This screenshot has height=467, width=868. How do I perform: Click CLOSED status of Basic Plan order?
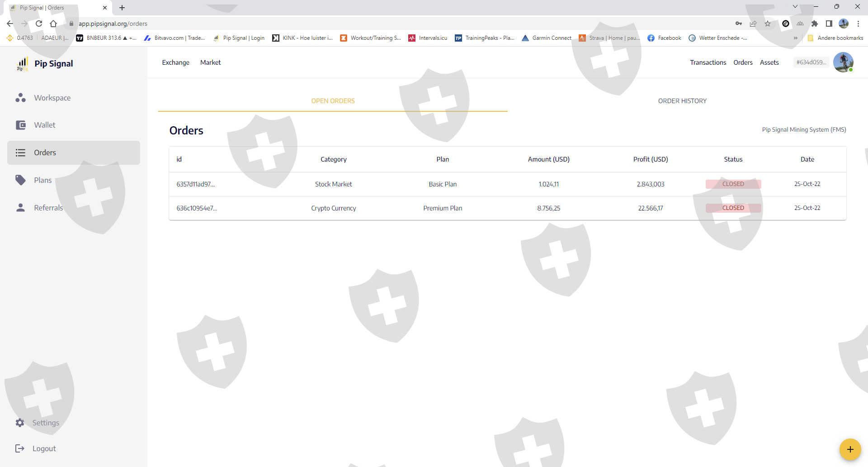[x=733, y=184]
